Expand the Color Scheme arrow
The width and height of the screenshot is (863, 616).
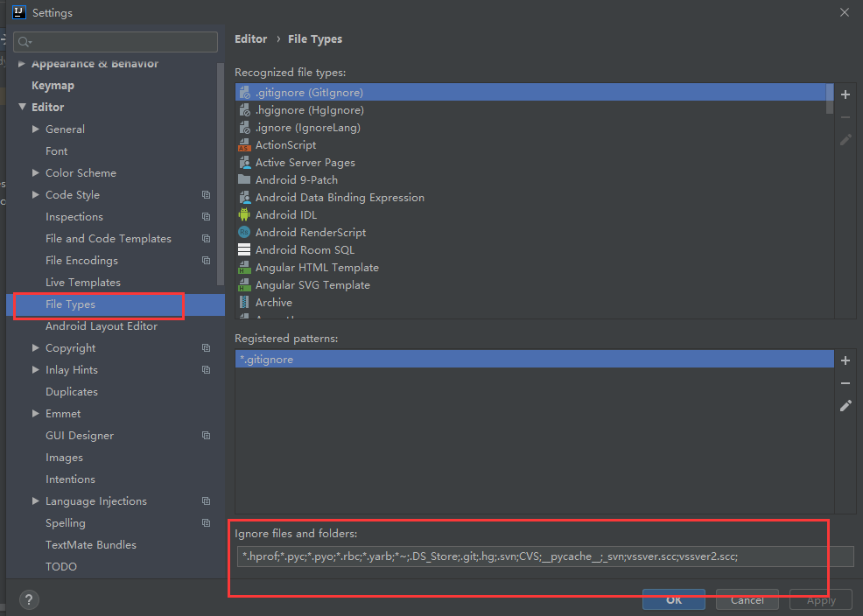[x=36, y=172]
